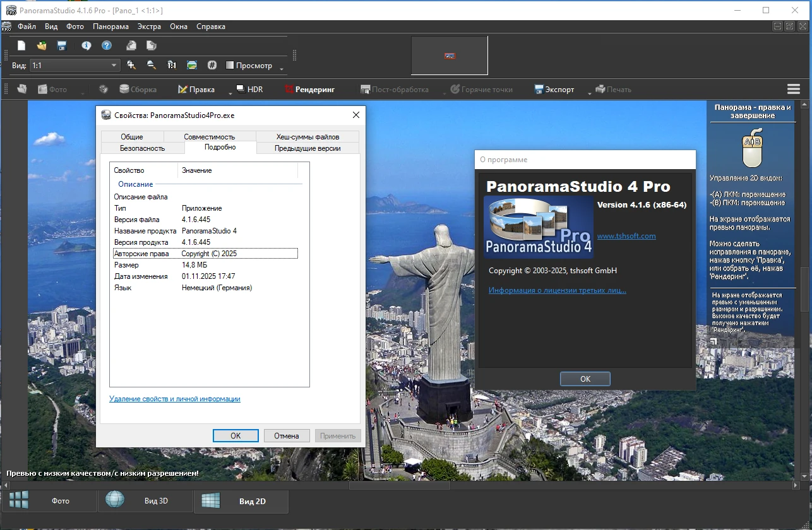This screenshot has width=812, height=530.
Task: Switch to the Вид 3D view mode
Action: pyautogui.click(x=145, y=501)
